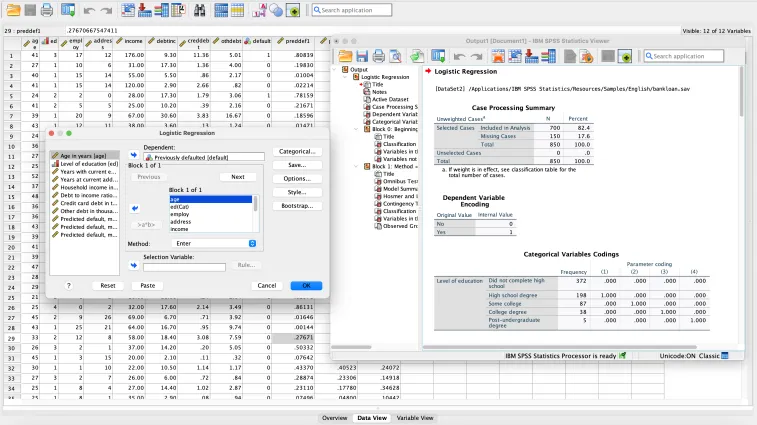The width and height of the screenshot is (757, 425).
Task: Click the help question mark button
Action: pos(68,285)
